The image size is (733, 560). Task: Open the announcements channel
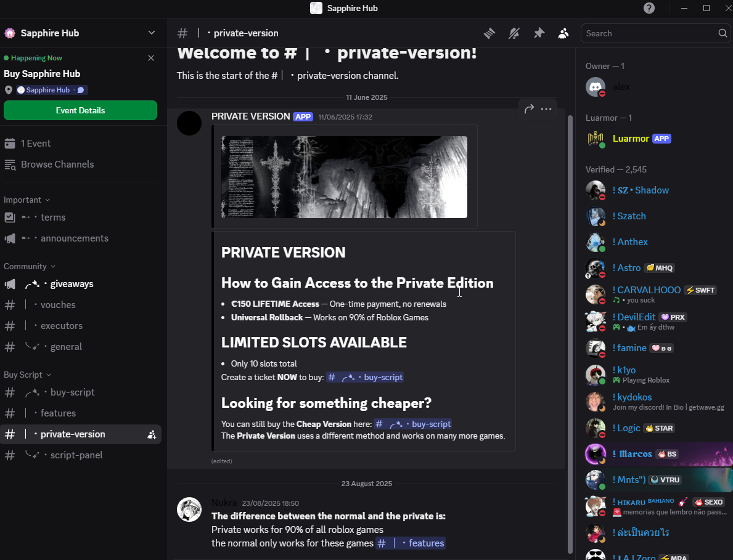click(80, 238)
